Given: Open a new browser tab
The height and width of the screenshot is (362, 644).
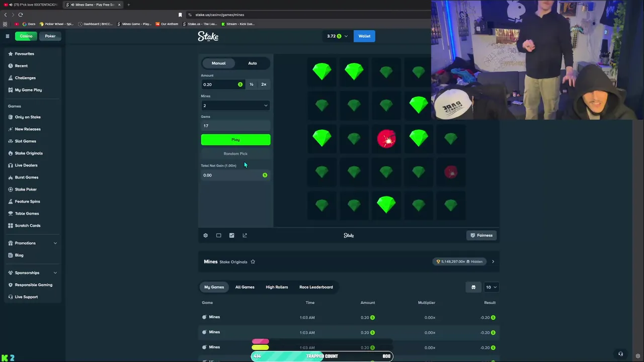Looking at the screenshot, I should 128,5.
